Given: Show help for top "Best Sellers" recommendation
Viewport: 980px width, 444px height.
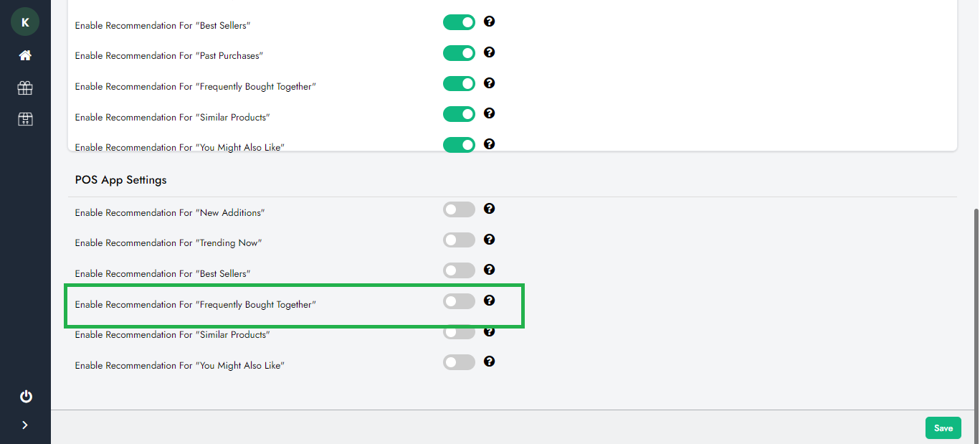Looking at the screenshot, I should tap(489, 22).
